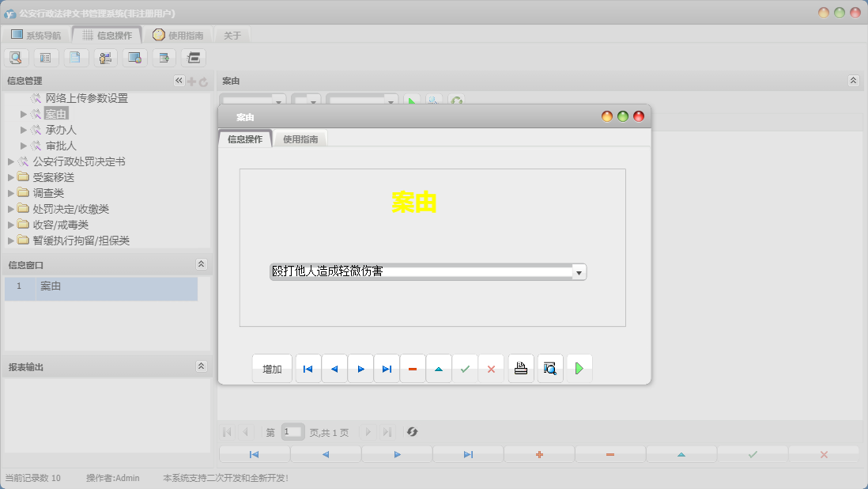Click the printer icon in the 案由 dialog
The image size is (868, 489).
[x=520, y=368]
